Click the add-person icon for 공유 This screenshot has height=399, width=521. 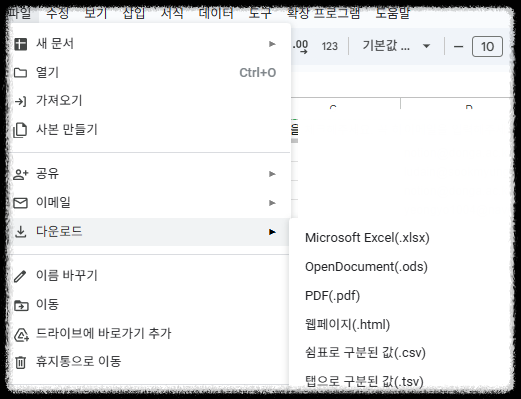[x=21, y=174]
